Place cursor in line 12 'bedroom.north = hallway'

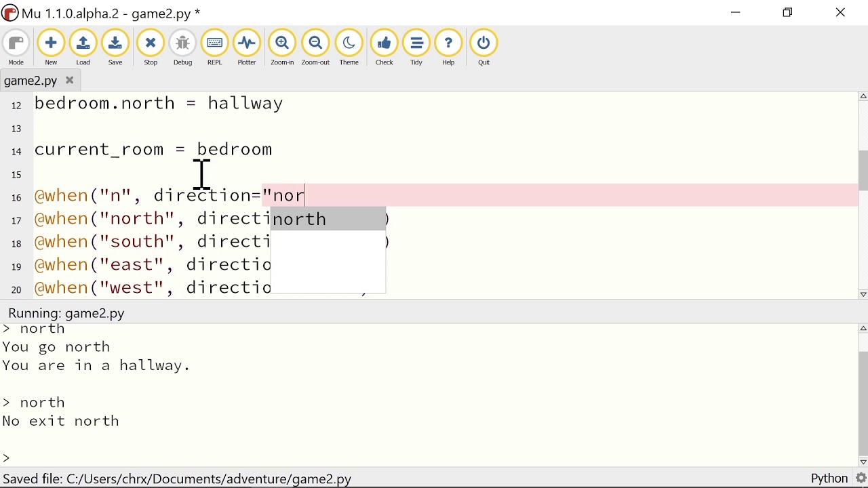(x=159, y=104)
